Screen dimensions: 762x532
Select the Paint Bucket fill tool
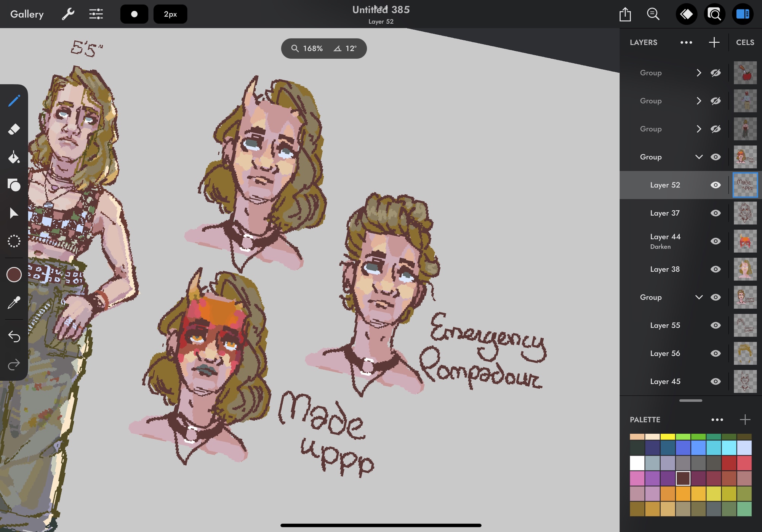(14, 157)
